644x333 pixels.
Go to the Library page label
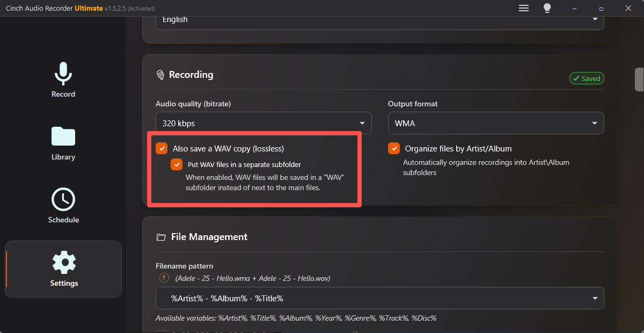(63, 157)
